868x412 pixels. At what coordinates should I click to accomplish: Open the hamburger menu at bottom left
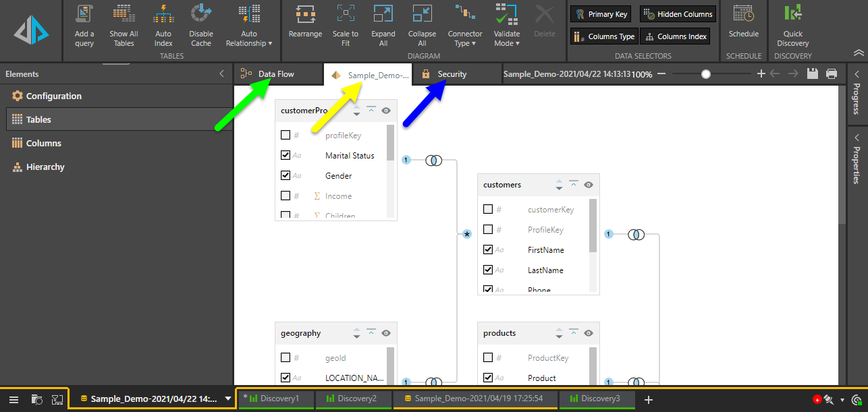click(x=13, y=399)
